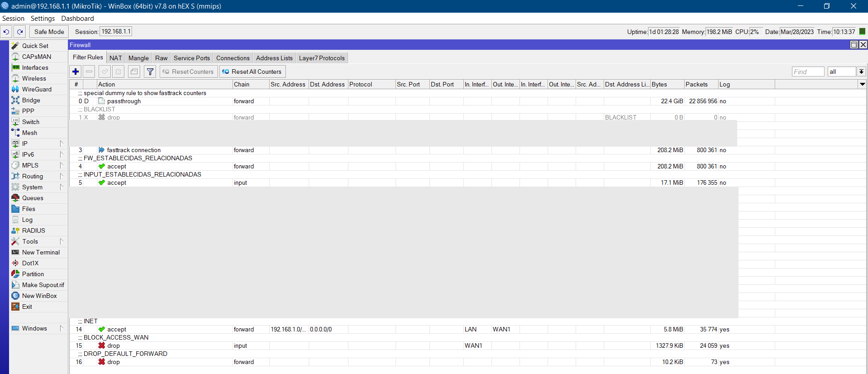Open the 'all' chain filter dropdown

click(861, 72)
